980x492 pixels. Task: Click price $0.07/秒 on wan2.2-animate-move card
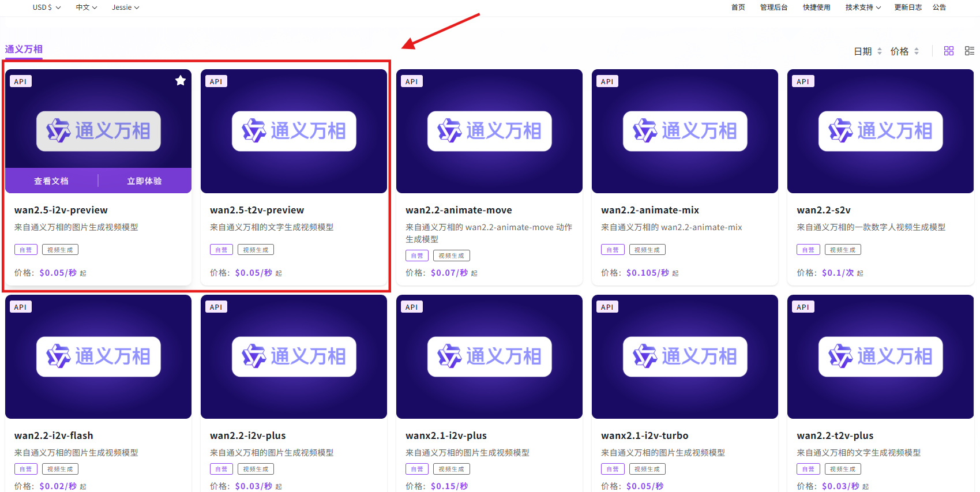click(449, 273)
